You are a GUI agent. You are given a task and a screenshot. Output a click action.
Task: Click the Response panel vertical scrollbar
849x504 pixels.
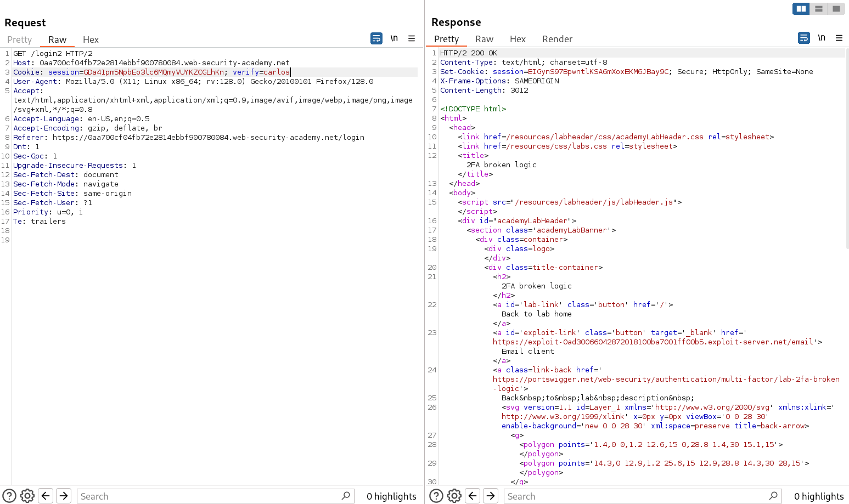click(847, 148)
